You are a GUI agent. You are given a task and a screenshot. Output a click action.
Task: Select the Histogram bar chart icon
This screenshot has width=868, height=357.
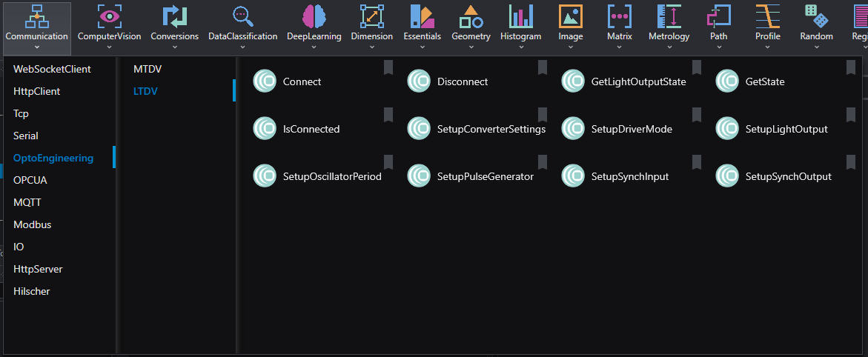[520, 16]
